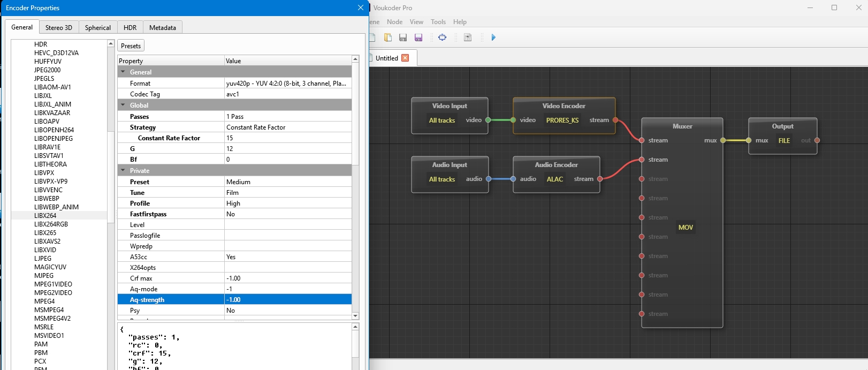
Task: Select LIBVPX-VP9 in the encoder list
Action: (51, 182)
